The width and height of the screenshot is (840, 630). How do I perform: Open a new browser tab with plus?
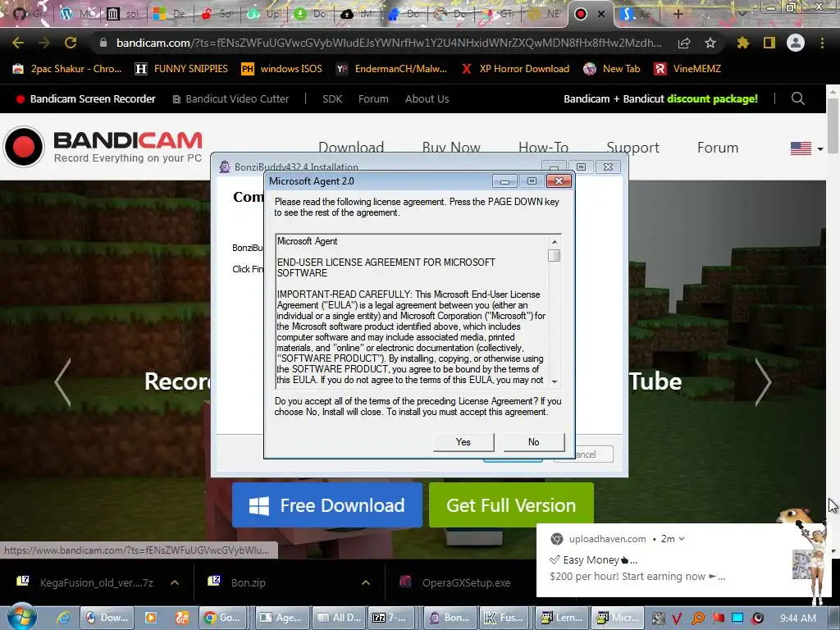point(678,14)
